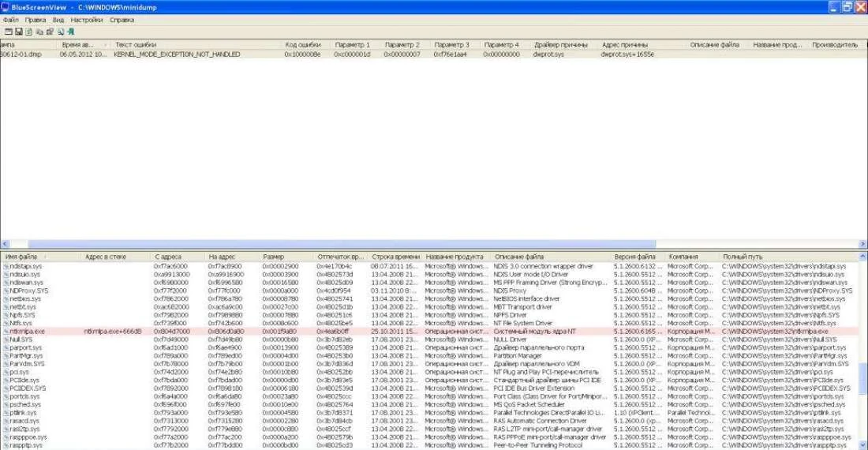Click the Refresh toolbar icon
The height and width of the screenshot is (450, 868).
[28, 32]
